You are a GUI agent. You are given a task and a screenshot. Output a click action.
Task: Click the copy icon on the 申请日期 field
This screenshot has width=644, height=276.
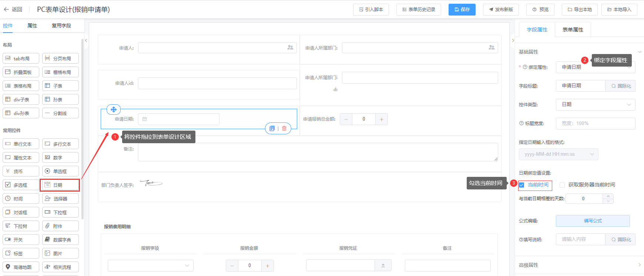click(272, 128)
